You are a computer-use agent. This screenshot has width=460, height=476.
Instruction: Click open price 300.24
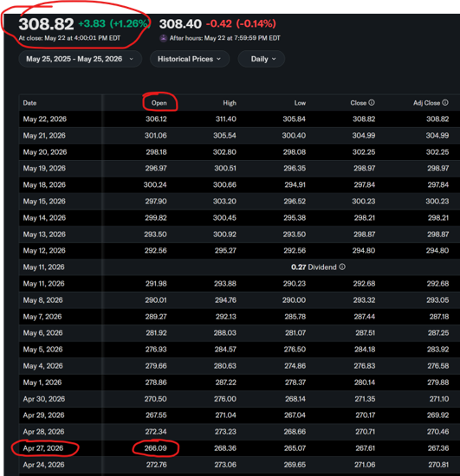(155, 184)
